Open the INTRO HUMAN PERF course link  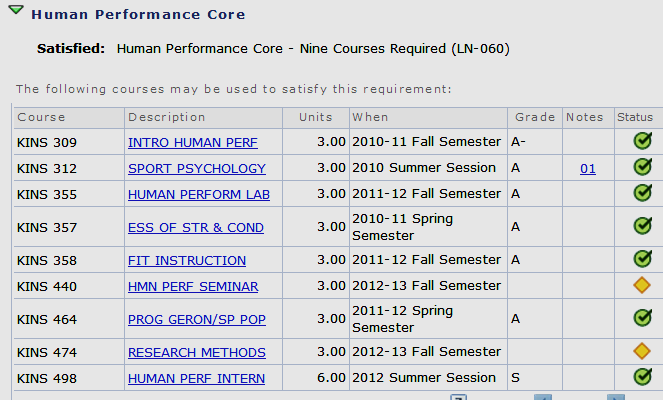click(x=188, y=143)
